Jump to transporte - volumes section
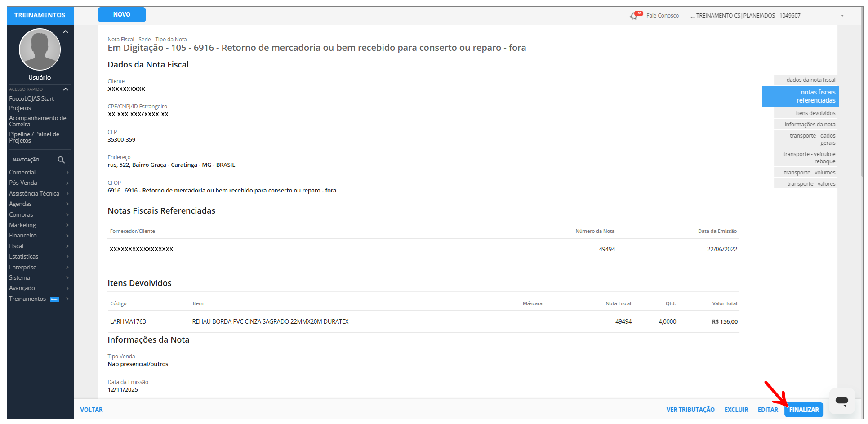868x424 pixels. 806,173
